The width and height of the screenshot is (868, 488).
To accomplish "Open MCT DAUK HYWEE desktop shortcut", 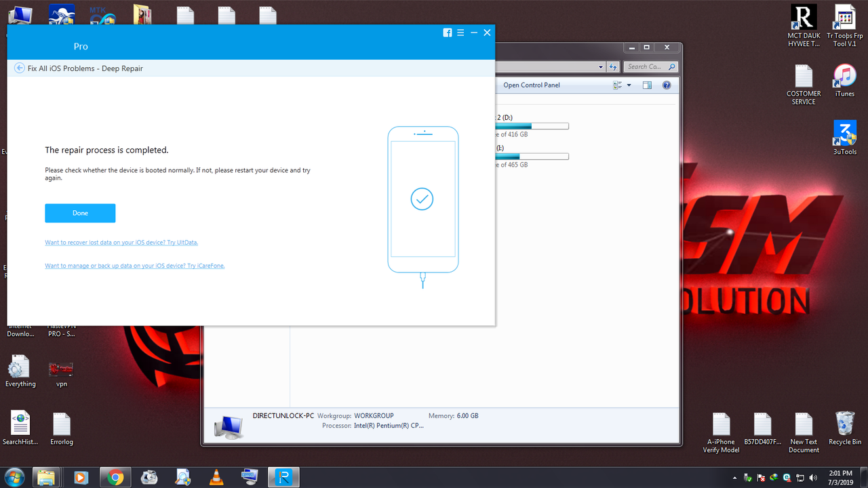I will (x=804, y=26).
